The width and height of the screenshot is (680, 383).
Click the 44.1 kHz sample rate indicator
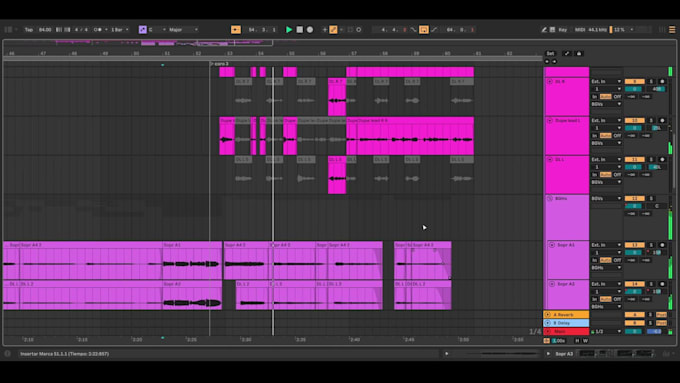[597, 29]
